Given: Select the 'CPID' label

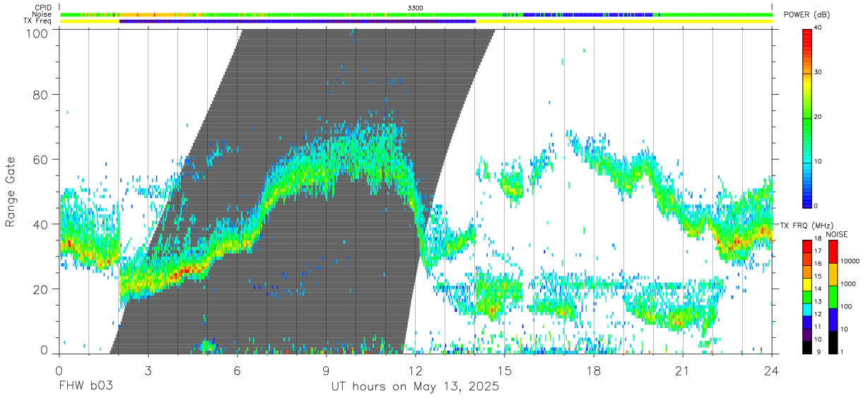Looking at the screenshot, I should 42,7.
